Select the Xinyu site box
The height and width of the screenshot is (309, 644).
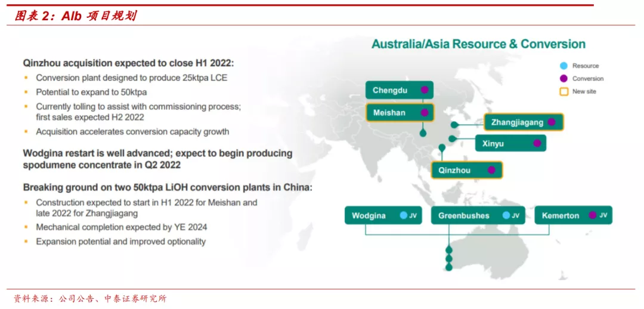(x=510, y=143)
